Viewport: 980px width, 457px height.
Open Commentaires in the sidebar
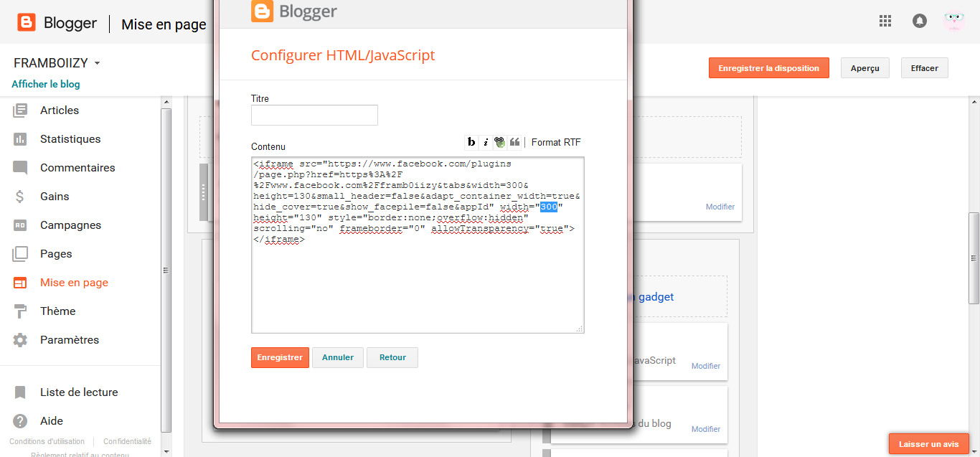77,168
